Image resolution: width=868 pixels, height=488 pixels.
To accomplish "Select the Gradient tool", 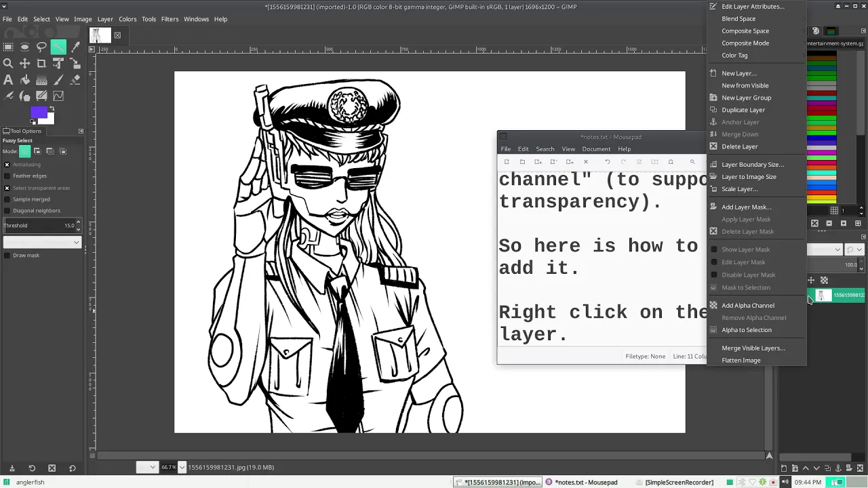I will [x=41, y=80].
